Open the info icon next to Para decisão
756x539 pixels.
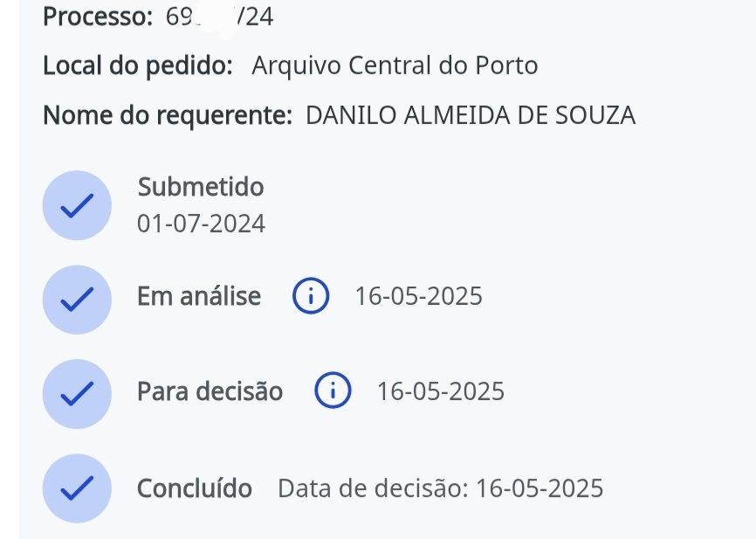(x=333, y=391)
